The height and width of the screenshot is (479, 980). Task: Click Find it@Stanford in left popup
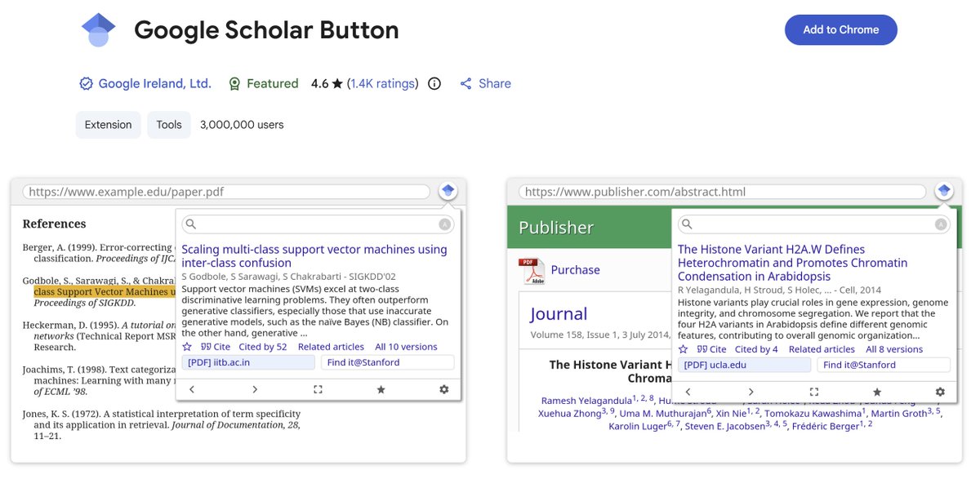(388, 362)
